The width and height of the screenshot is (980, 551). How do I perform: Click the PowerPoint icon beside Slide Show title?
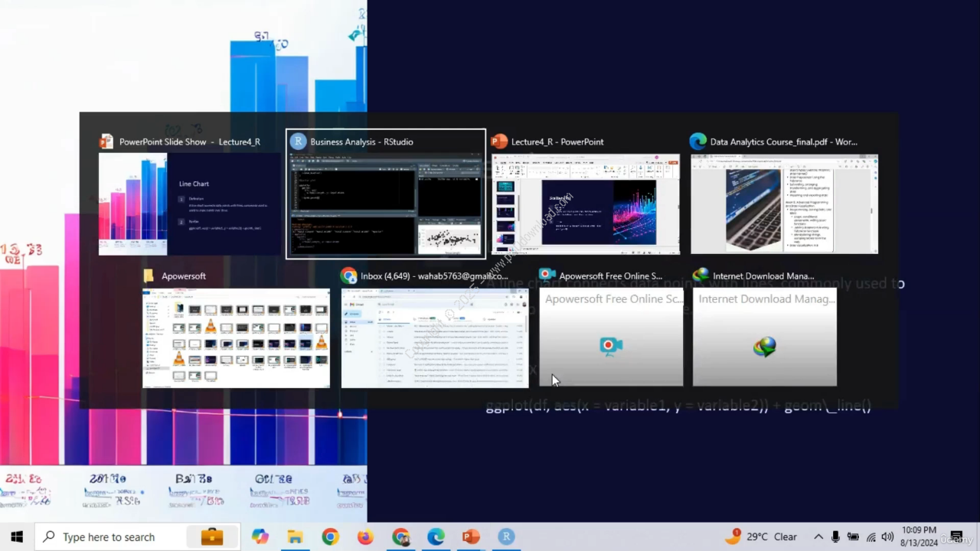pos(106,142)
